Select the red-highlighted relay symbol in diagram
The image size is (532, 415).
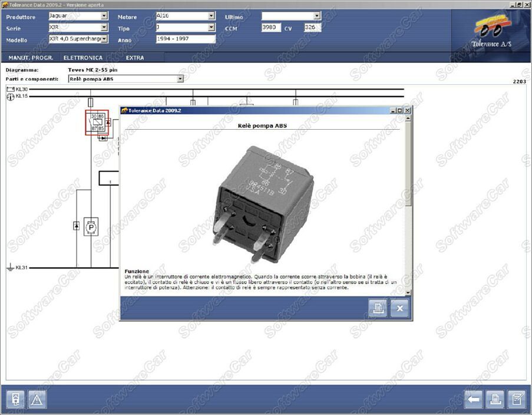point(97,123)
